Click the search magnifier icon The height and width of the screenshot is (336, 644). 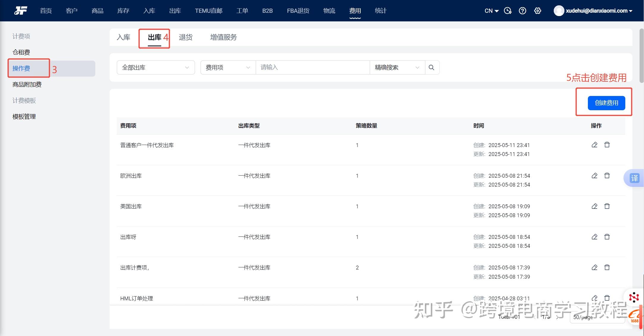click(x=432, y=67)
